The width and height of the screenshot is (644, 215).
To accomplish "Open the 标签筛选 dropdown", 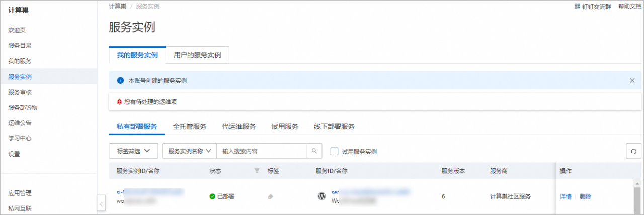I will (x=133, y=151).
